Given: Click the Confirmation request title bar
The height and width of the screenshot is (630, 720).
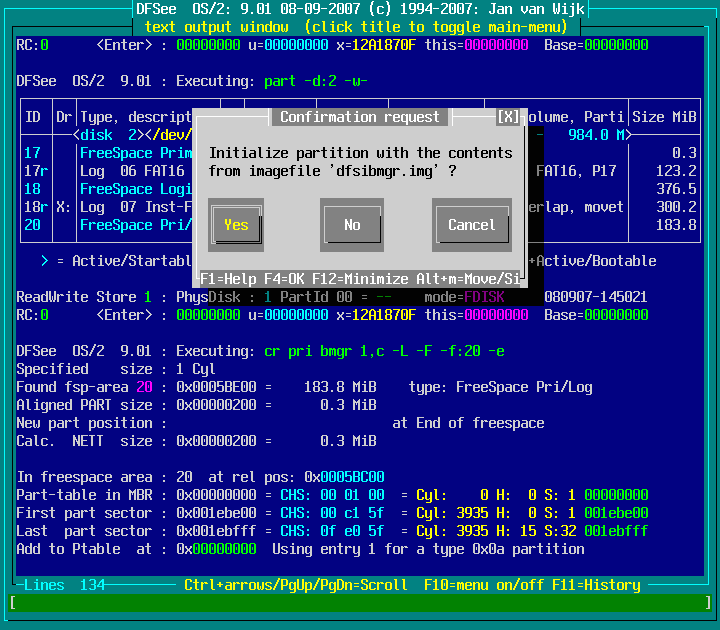Looking at the screenshot, I should (x=360, y=117).
